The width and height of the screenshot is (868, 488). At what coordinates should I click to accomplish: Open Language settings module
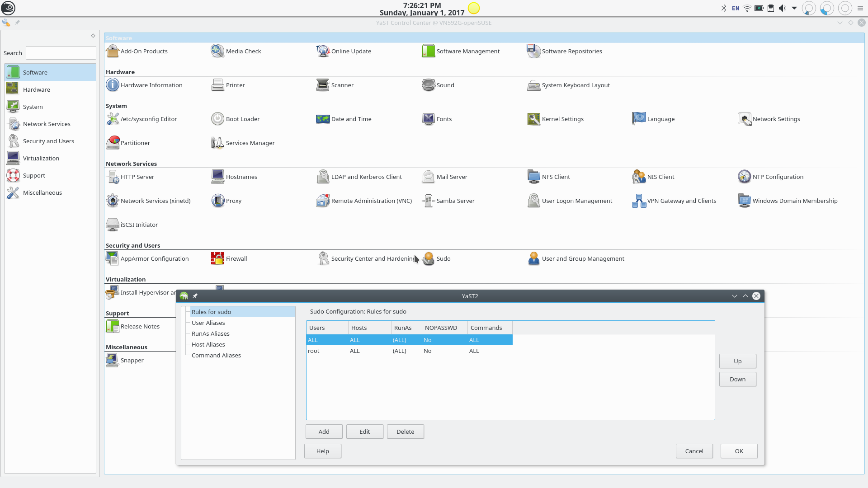pyautogui.click(x=653, y=119)
